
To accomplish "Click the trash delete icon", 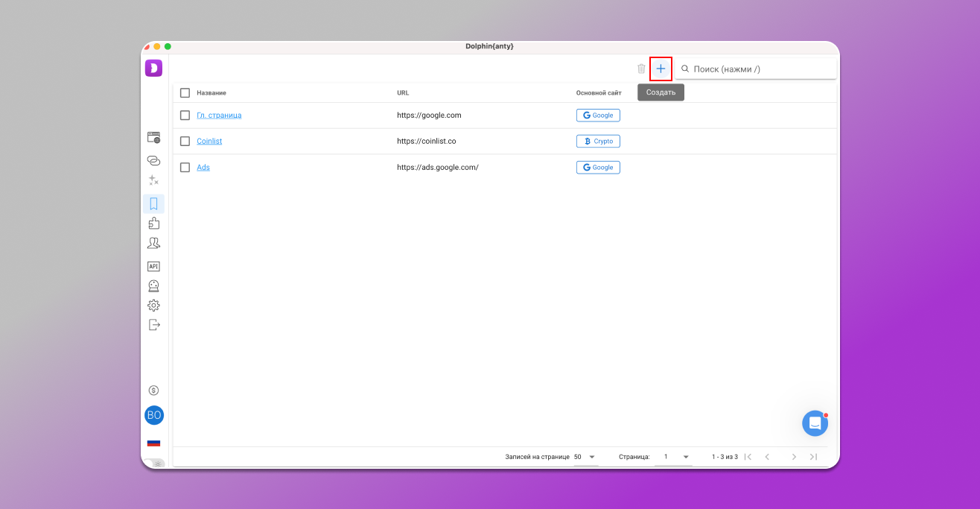I will tap(641, 69).
